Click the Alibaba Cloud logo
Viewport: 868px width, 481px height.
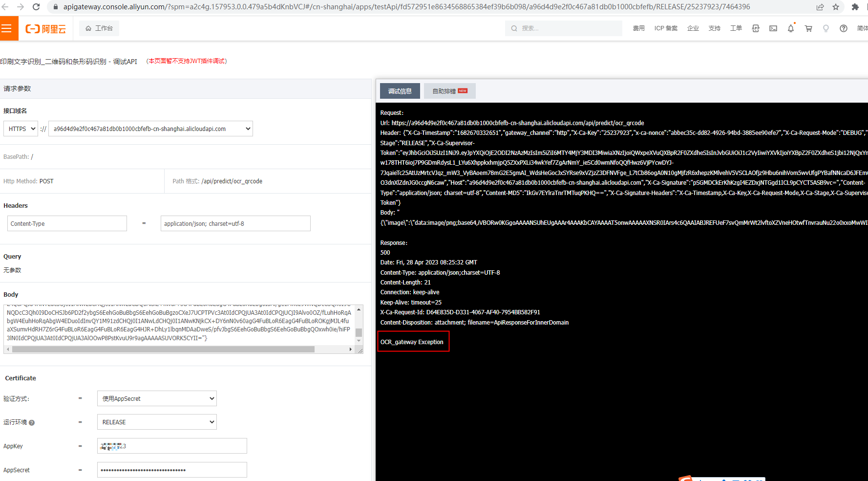[x=45, y=29]
